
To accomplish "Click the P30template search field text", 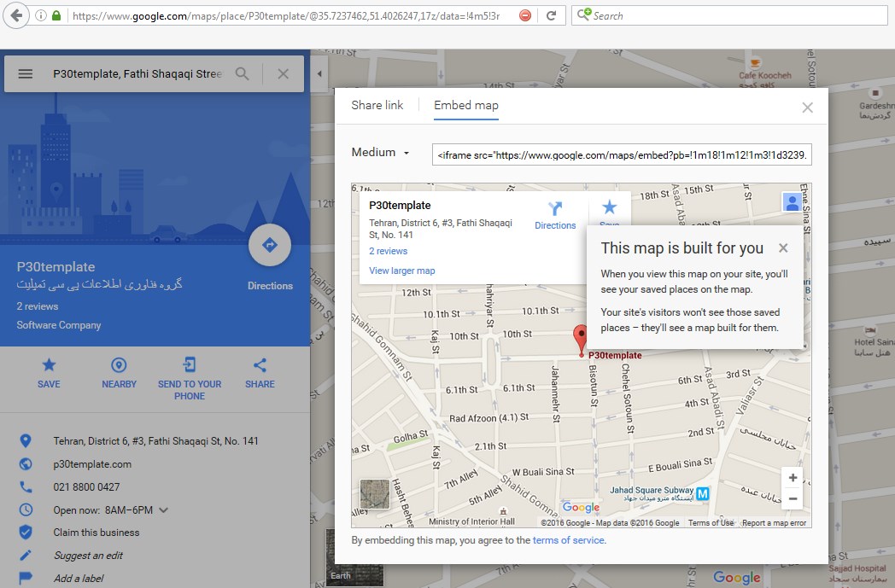I will click(x=137, y=73).
